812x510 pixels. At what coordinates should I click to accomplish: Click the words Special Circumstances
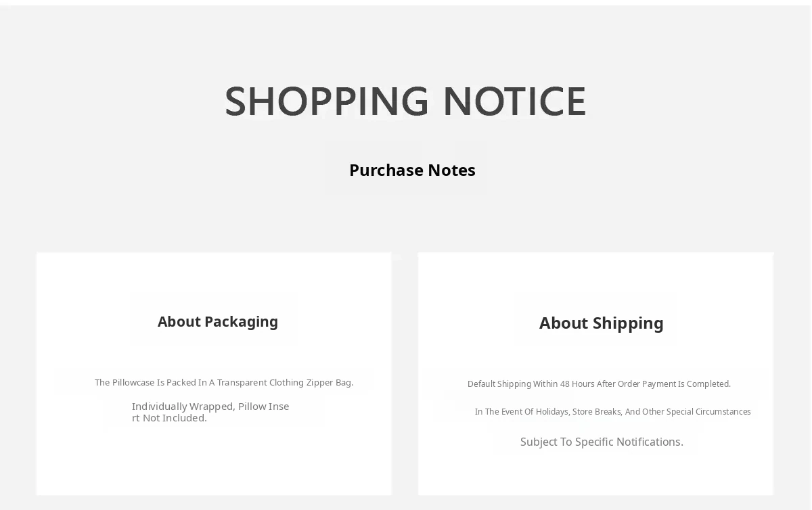[708, 412]
